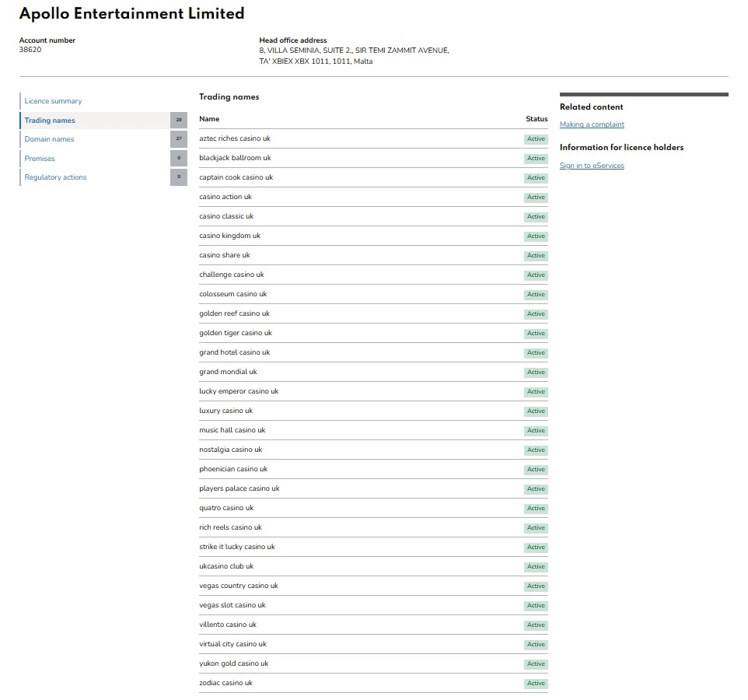Select 'luxury casino uk' name
Viewport: 748px width, 700px height.
(x=226, y=411)
